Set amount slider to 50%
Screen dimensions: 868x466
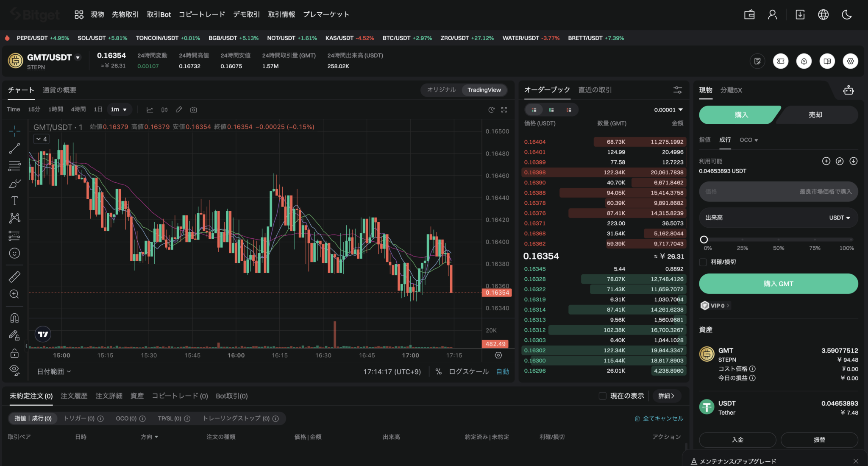tap(779, 240)
